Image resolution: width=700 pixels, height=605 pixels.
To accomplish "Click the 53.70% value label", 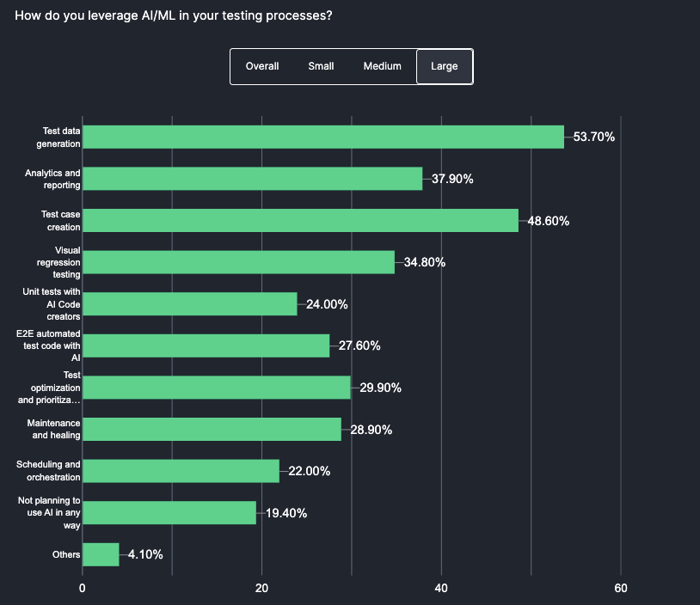I will pos(593,136).
